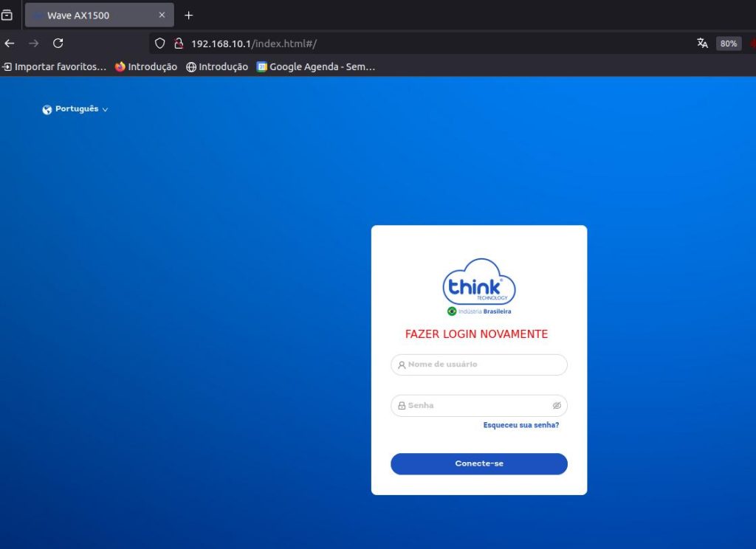Reload the router login page

(58, 44)
